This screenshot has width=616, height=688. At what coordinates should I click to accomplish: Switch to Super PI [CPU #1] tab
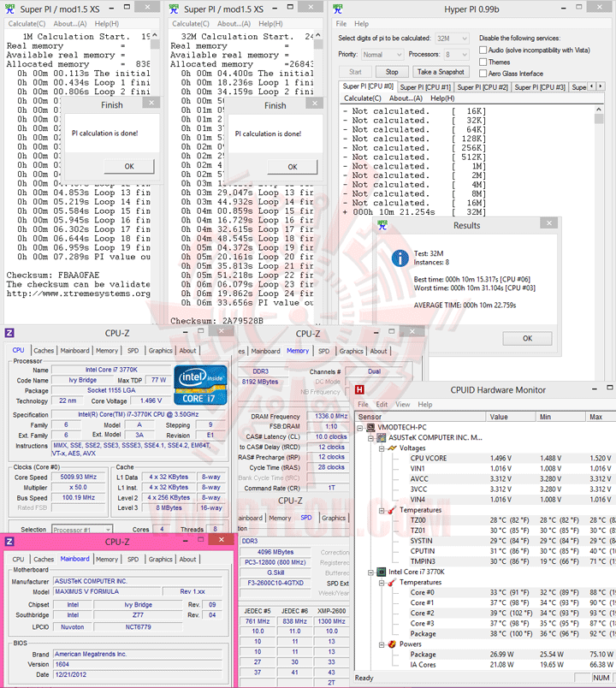425,87
